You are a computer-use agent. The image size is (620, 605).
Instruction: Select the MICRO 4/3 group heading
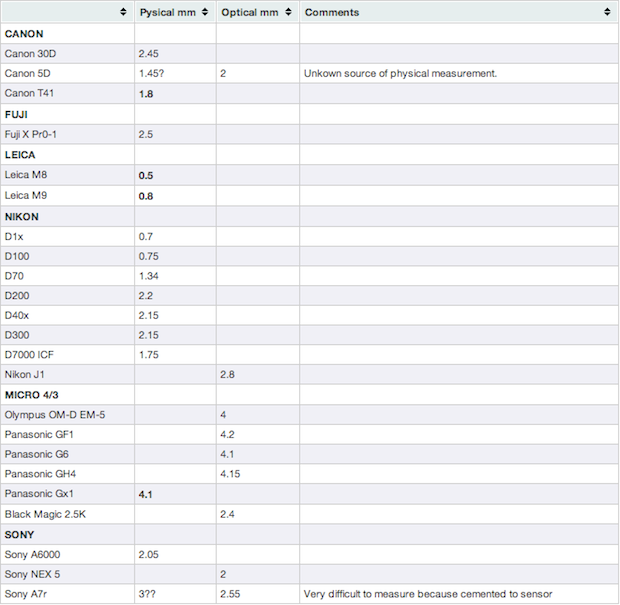click(x=32, y=395)
